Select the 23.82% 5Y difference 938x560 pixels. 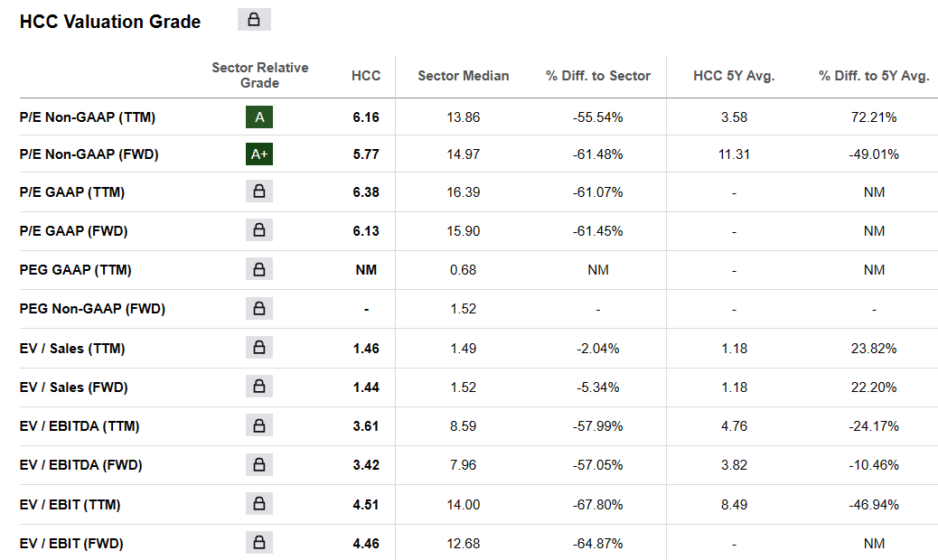click(x=874, y=349)
